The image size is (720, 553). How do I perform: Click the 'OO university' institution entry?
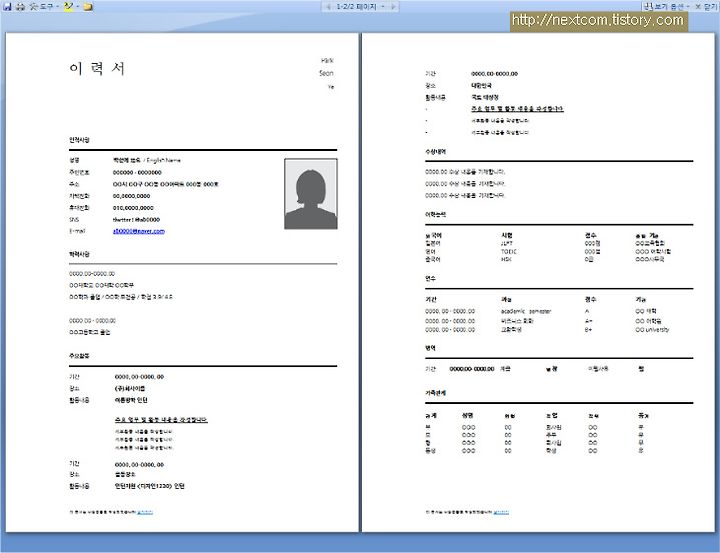tap(652, 330)
